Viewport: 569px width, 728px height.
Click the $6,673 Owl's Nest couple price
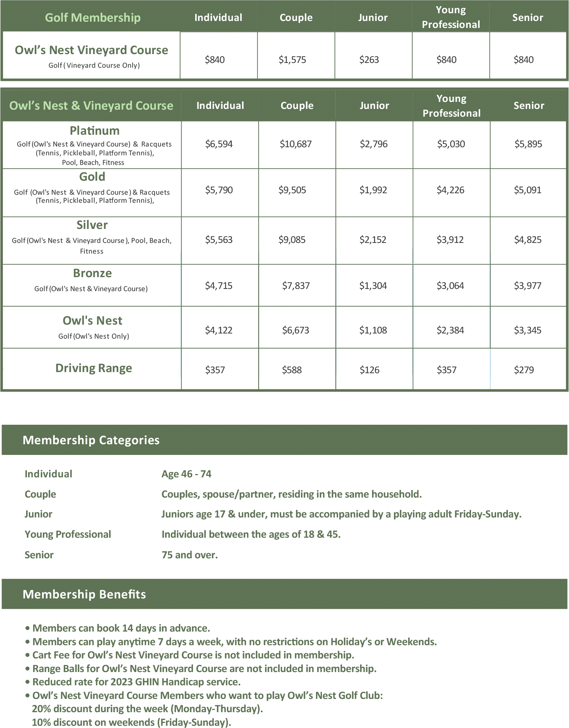click(x=296, y=330)
